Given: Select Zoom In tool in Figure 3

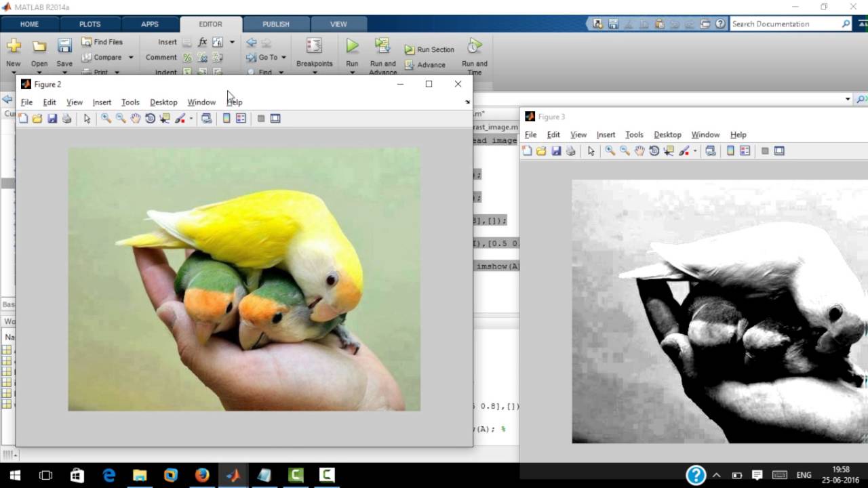Looking at the screenshot, I should (610, 151).
